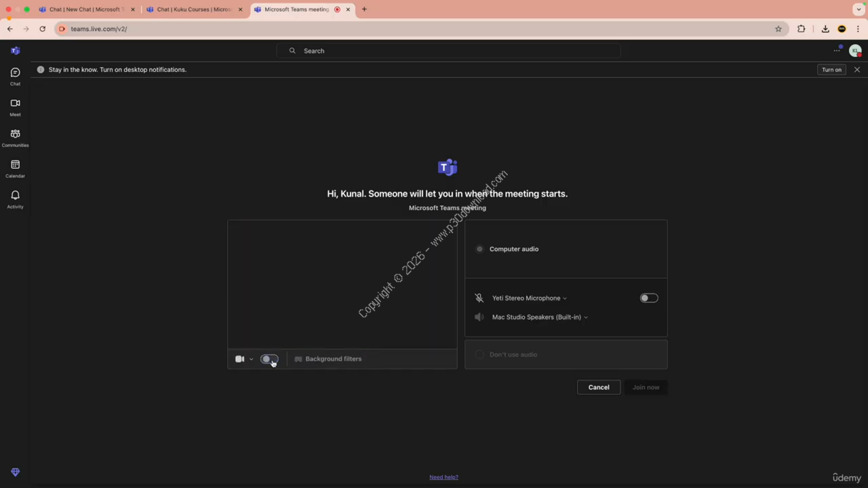Open the Need help? link
Screen dimensions: 868x488
[x=443, y=477]
